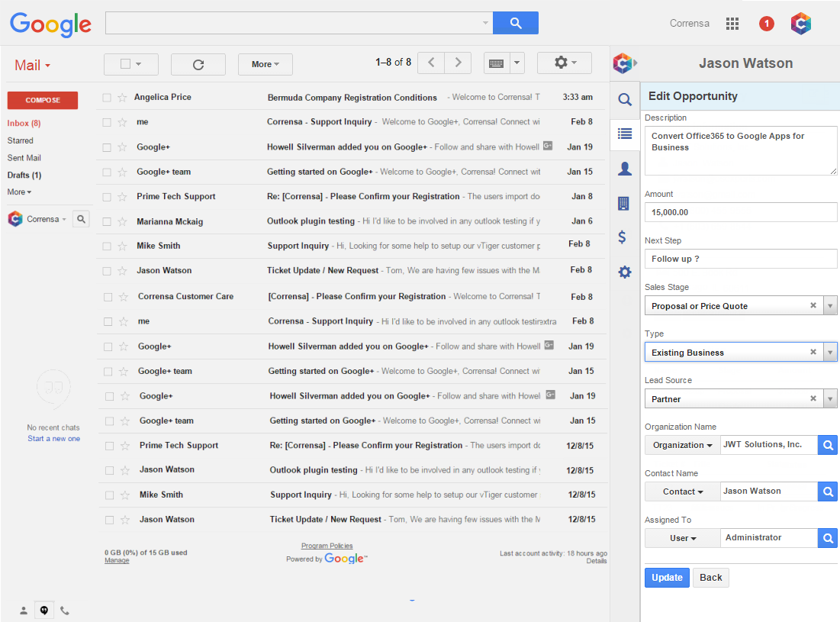Check the email from Jason Watson dated Feb 8
Viewport: 840px width, 622px height.
coord(107,271)
